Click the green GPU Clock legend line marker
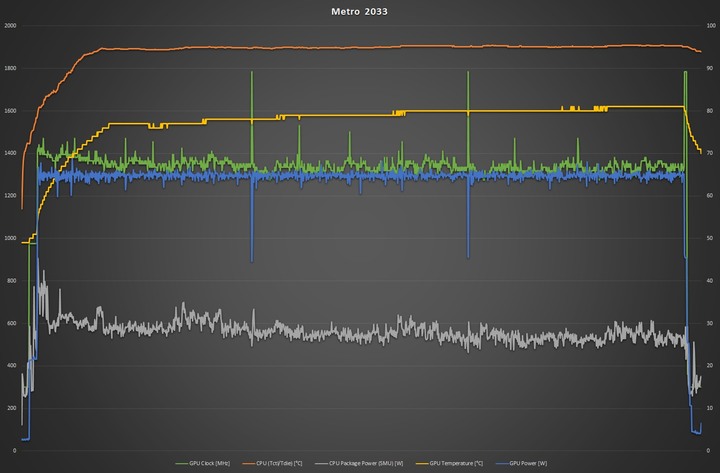Screen dimensions: 720x473 [181, 463]
